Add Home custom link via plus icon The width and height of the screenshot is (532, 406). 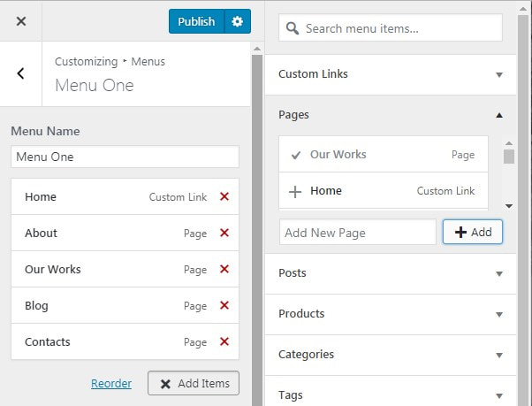pos(295,191)
